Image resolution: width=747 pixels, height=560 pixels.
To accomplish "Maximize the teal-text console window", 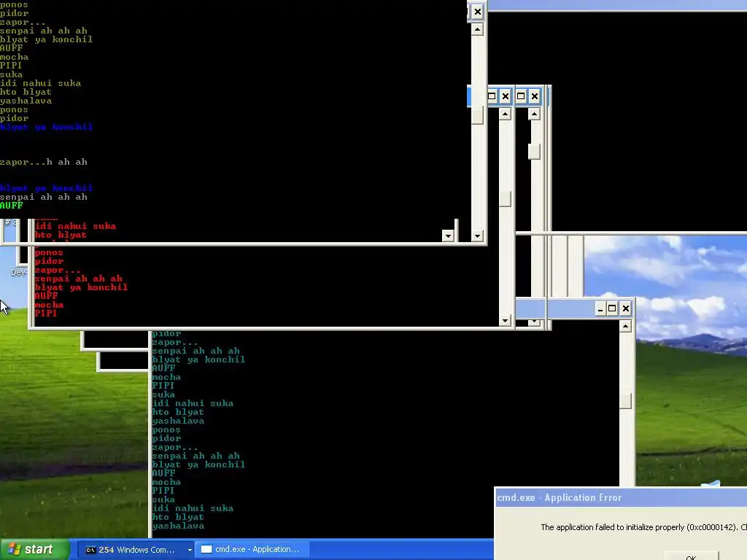I will click(x=612, y=308).
